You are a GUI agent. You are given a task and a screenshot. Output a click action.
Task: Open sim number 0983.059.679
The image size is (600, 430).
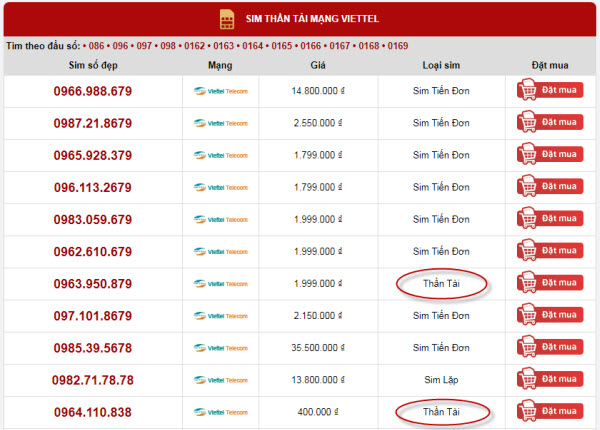(93, 220)
